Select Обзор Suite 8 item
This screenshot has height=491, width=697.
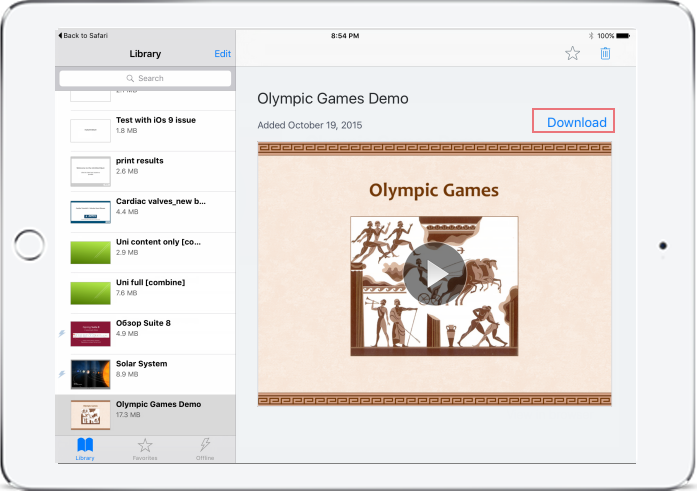coord(145,334)
